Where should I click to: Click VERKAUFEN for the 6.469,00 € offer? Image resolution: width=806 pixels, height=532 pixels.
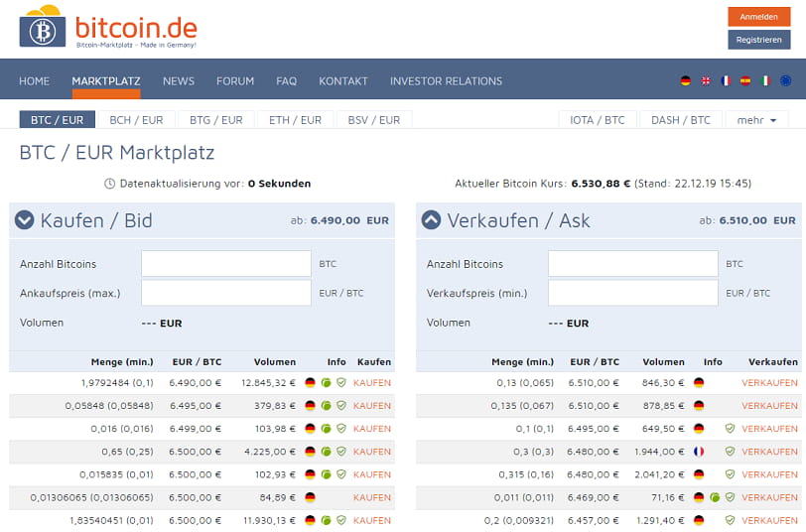769,497
